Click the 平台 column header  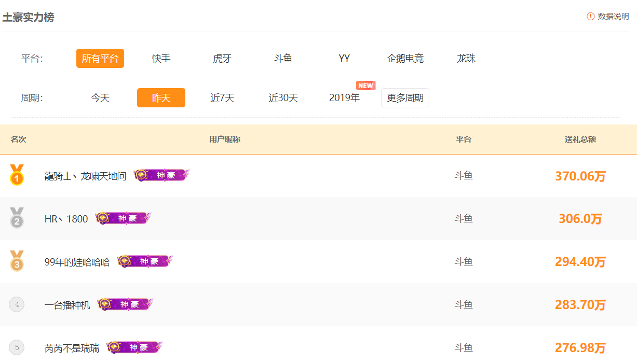(x=464, y=139)
